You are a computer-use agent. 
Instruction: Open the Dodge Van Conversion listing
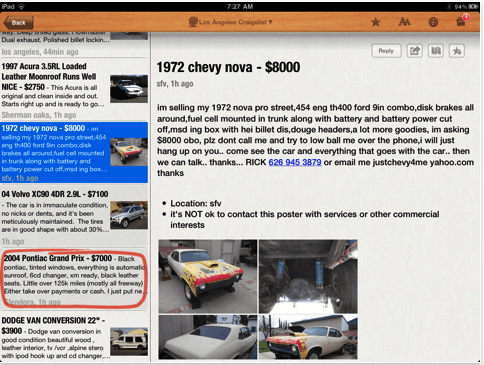74,338
